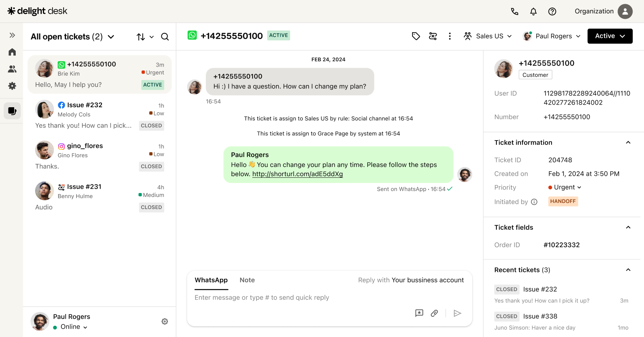Screen dimensions: 644x337
Task: Click the Organization profile avatar
Action: tap(625, 11)
